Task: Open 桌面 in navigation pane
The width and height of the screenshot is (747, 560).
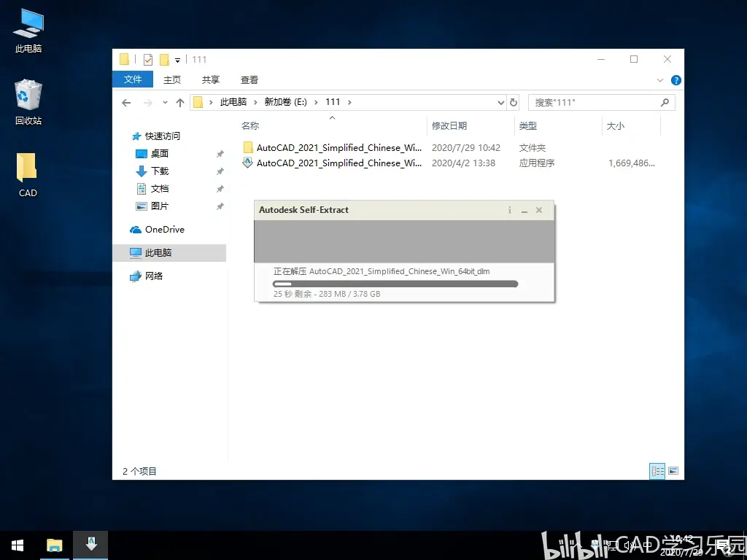Action: 152,153
